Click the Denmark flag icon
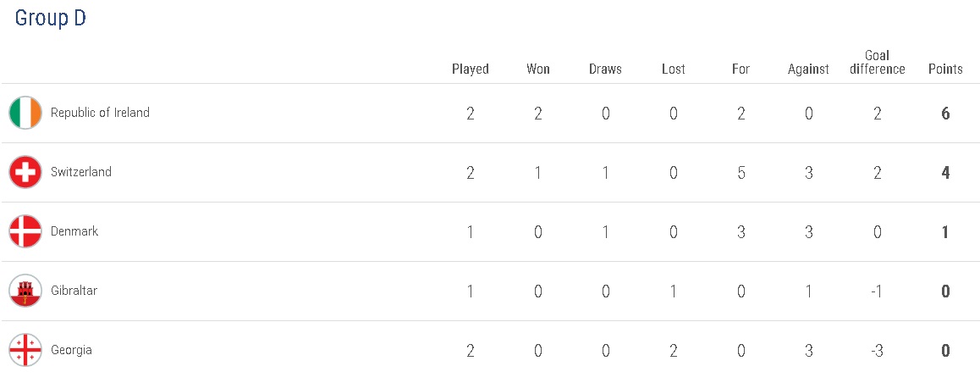 click(x=25, y=231)
